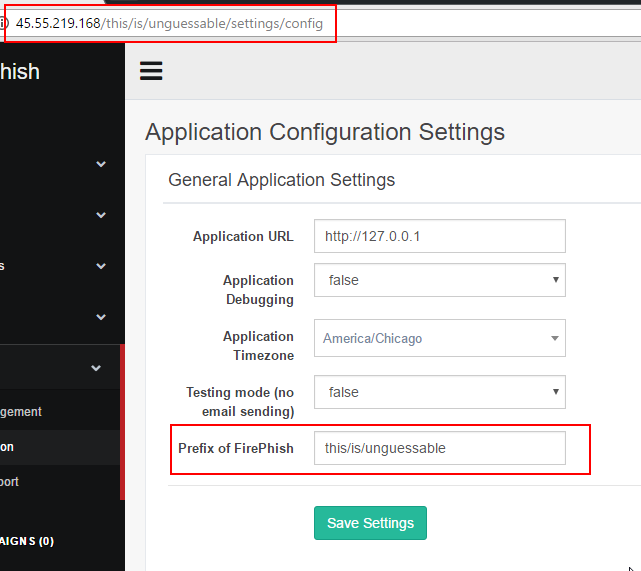
Task: Click the site info icon in the address bar
Action: pos(3,23)
